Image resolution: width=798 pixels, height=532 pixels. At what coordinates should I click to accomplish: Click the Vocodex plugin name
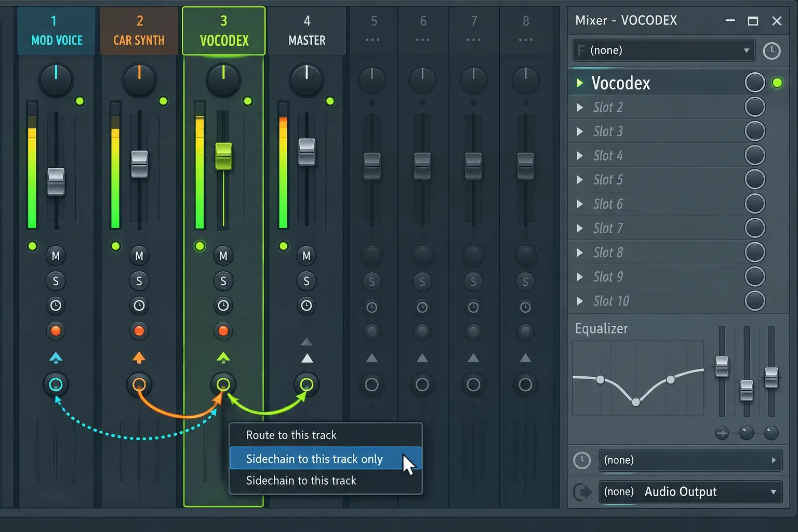coord(621,83)
